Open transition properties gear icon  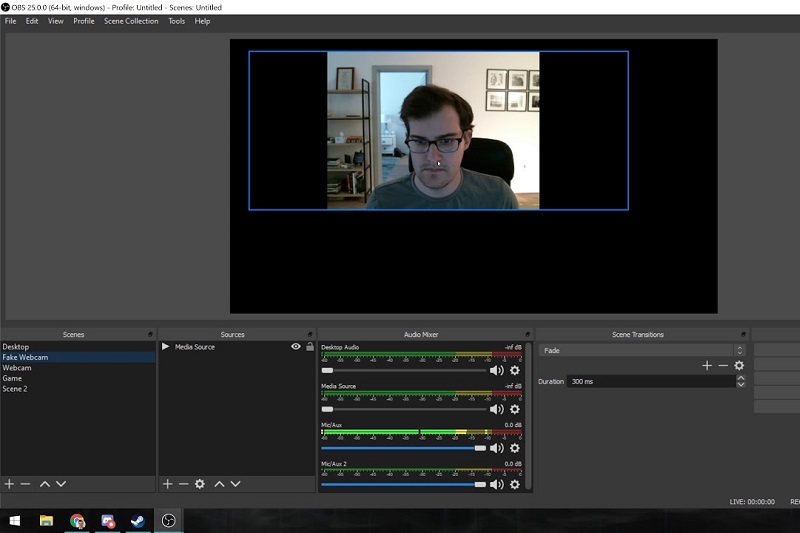click(x=739, y=365)
